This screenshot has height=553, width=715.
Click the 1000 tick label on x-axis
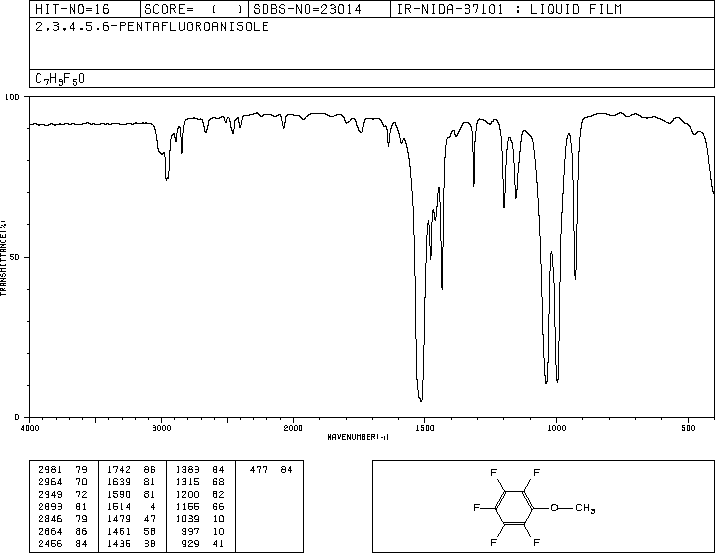tap(556, 428)
